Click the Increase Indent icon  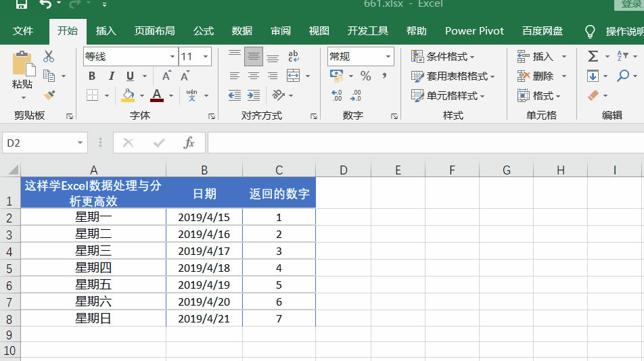coord(254,95)
